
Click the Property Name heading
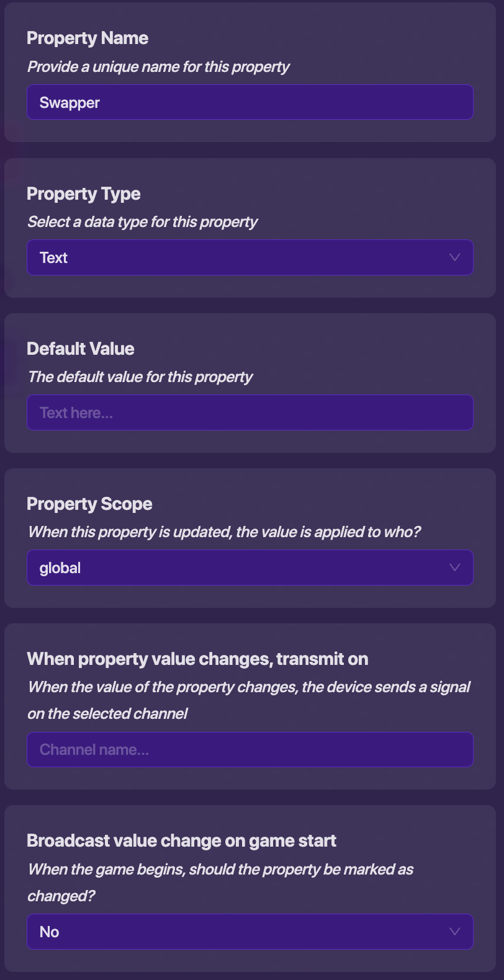(x=88, y=38)
